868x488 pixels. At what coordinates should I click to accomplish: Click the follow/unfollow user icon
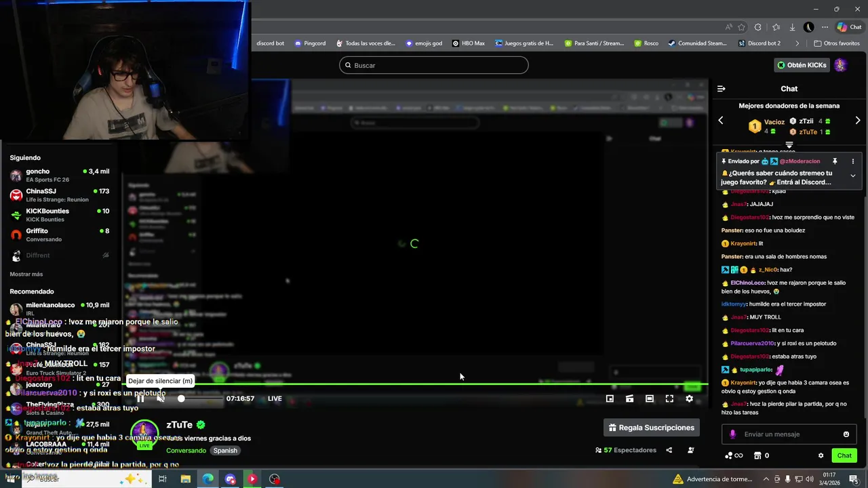point(691,450)
